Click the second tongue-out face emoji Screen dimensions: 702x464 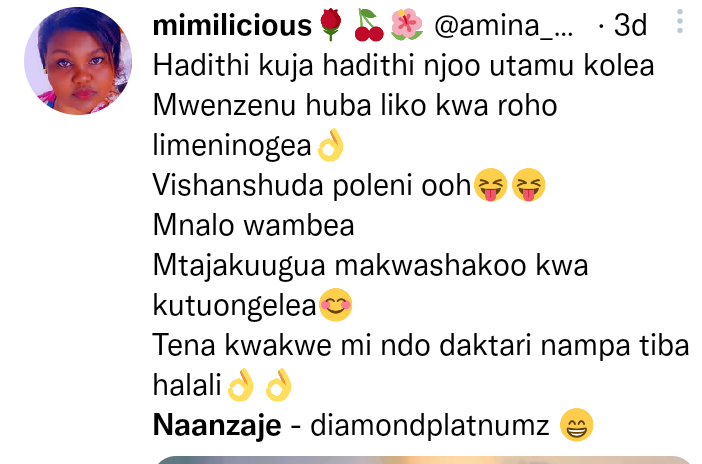pyautogui.click(x=528, y=185)
